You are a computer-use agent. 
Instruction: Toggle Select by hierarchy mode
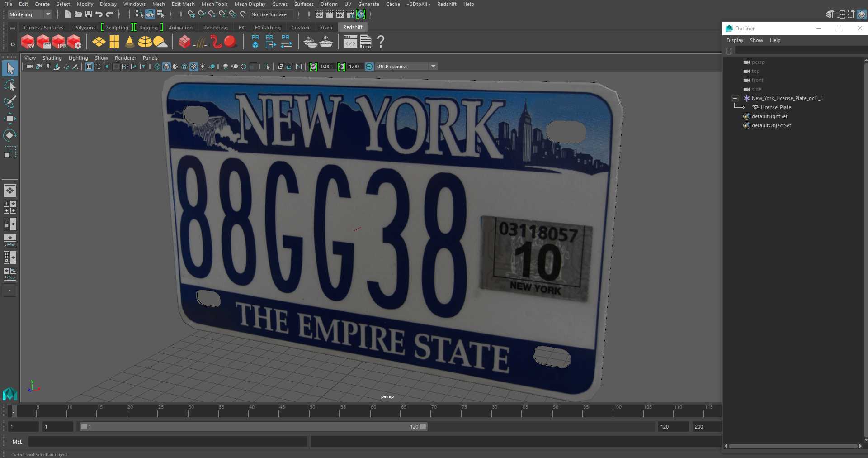coord(139,14)
